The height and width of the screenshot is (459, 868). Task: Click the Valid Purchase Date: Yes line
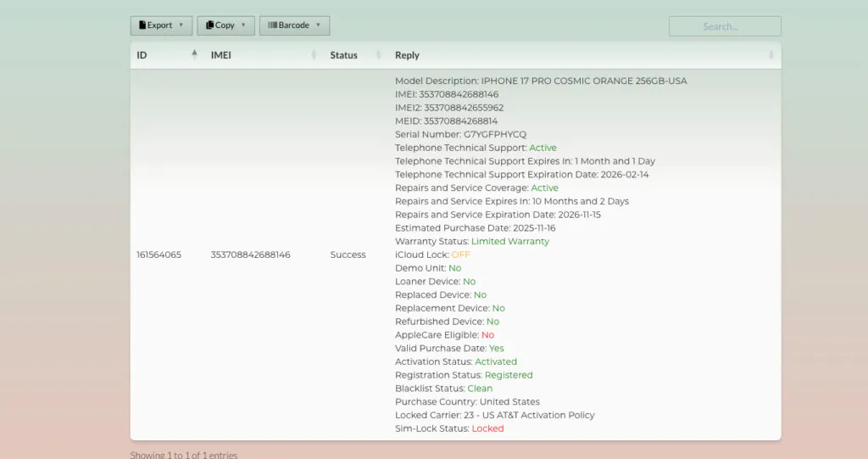449,348
